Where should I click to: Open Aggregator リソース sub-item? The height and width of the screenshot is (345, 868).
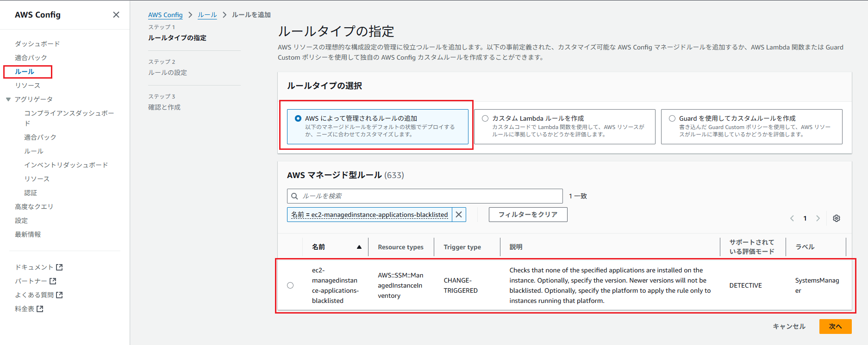pyautogui.click(x=37, y=179)
